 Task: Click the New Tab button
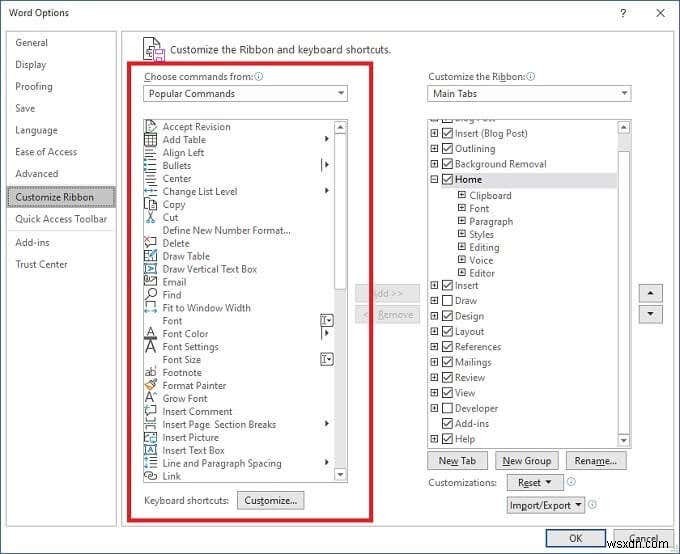click(x=457, y=461)
